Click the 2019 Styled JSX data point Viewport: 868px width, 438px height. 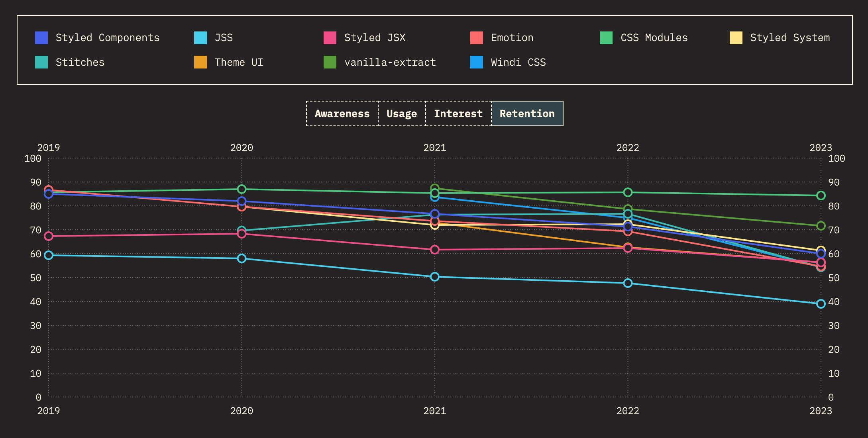pos(48,236)
